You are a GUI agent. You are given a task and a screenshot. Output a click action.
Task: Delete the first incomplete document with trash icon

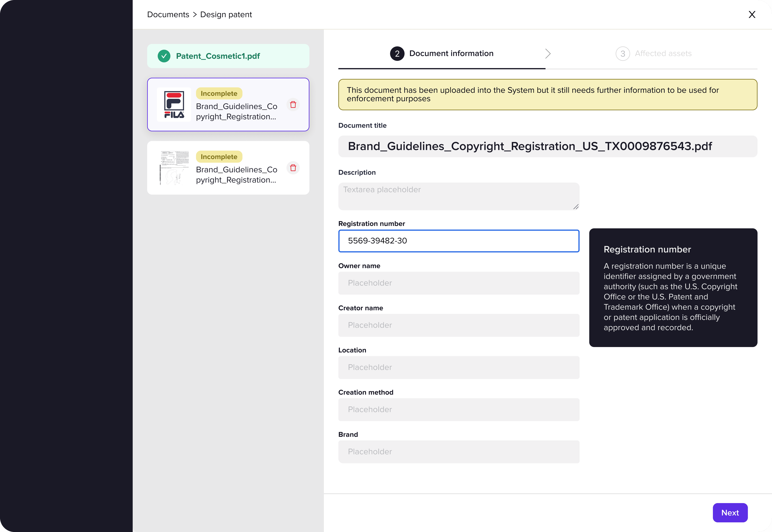(293, 105)
